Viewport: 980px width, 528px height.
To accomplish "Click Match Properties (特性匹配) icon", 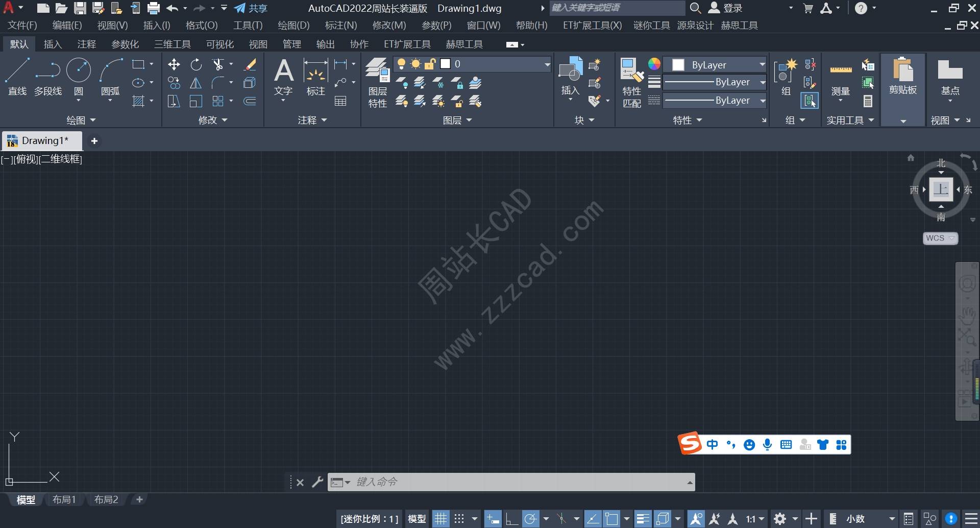I will pos(632,82).
